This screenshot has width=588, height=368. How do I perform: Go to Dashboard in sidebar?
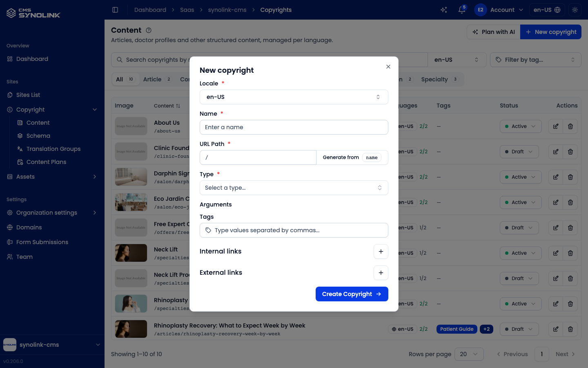52,59
